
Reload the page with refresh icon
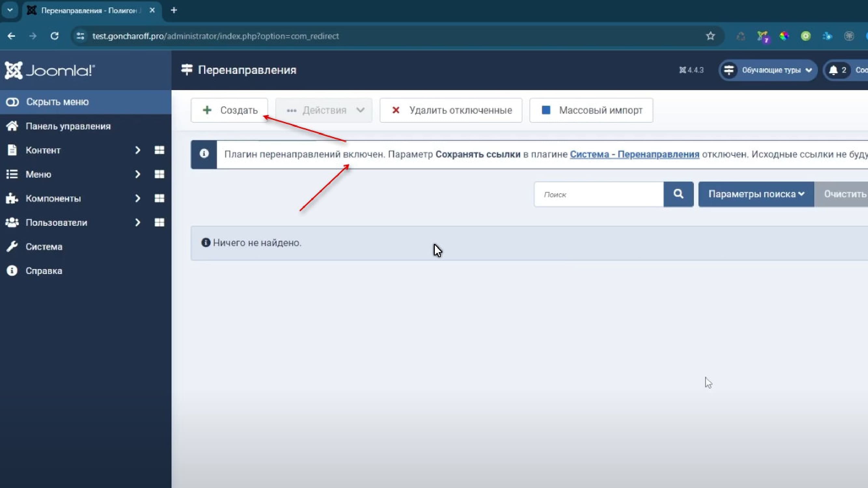click(x=54, y=36)
